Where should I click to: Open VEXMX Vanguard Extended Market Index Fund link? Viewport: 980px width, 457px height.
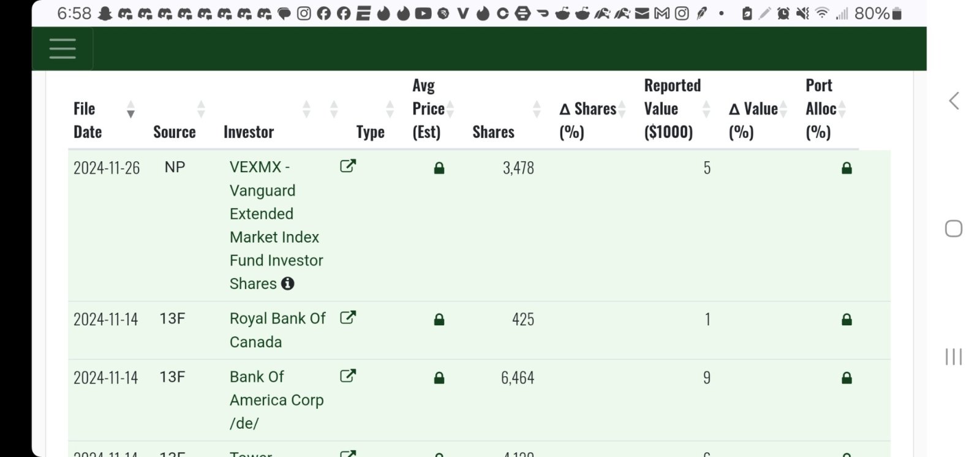(276, 225)
